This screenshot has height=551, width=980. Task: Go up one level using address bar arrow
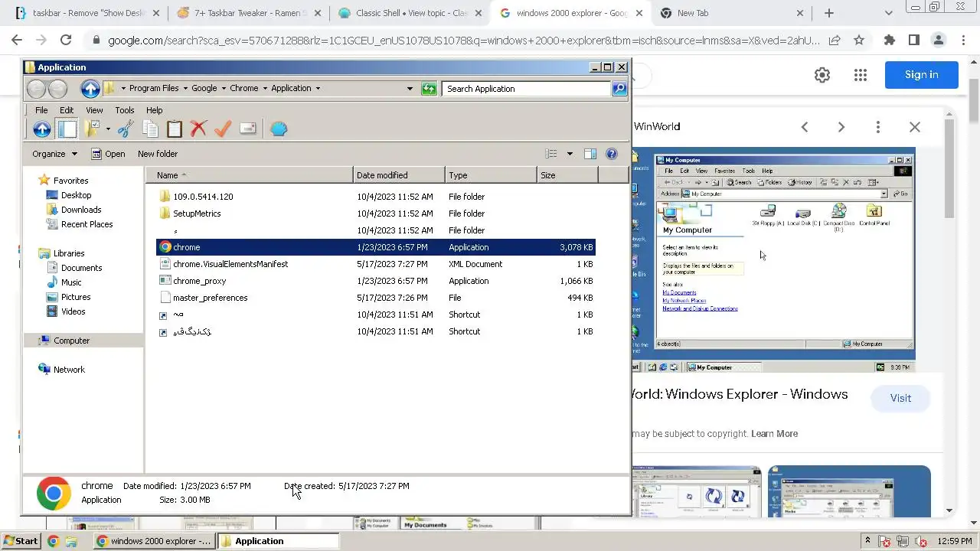coord(90,89)
